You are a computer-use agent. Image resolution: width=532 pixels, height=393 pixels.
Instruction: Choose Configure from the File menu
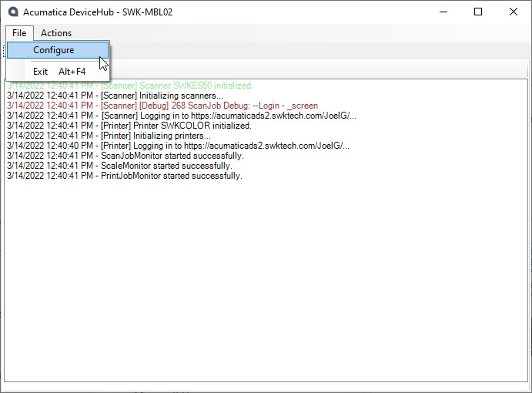click(x=58, y=50)
